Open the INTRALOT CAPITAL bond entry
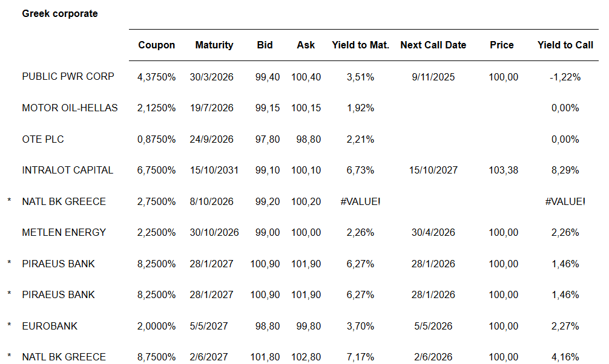The image size is (609, 364). tap(67, 170)
